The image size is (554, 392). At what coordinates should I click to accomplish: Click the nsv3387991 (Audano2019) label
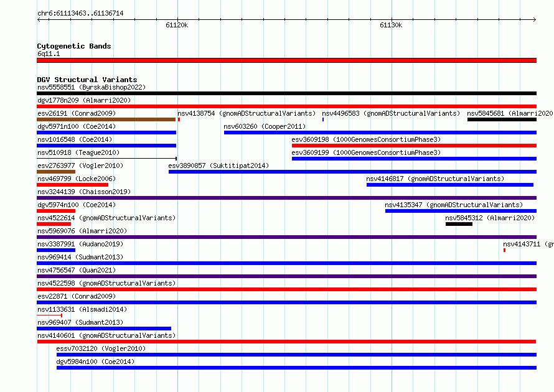tap(80, 244)
